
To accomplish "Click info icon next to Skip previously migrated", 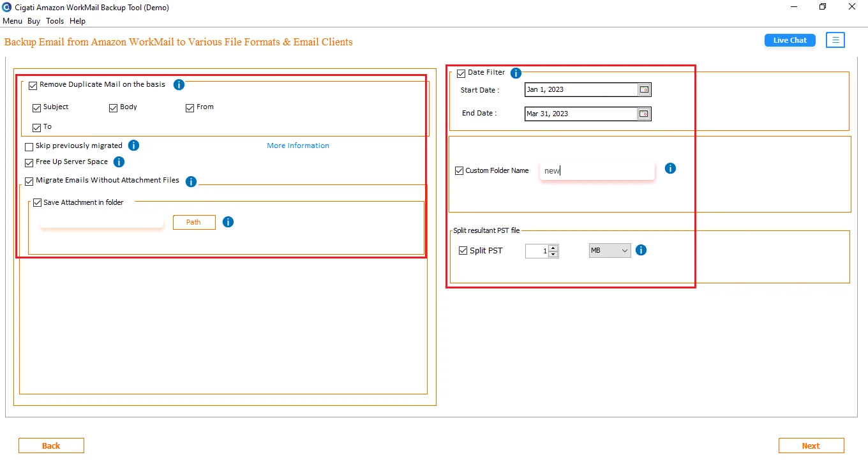I will point(133,146).
